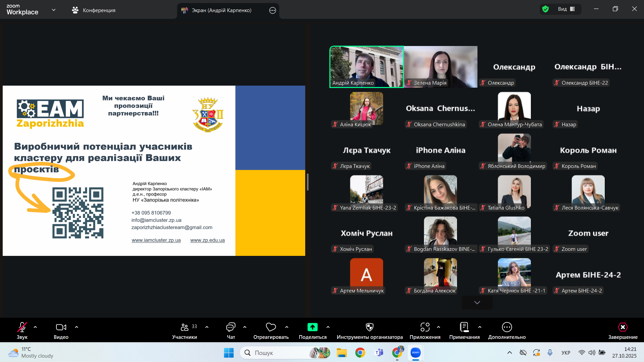Image resolution: width=644 pixels, height=362 pixels.
Task: Click the Отреагировать heart icon
Action: pos(271,327)
